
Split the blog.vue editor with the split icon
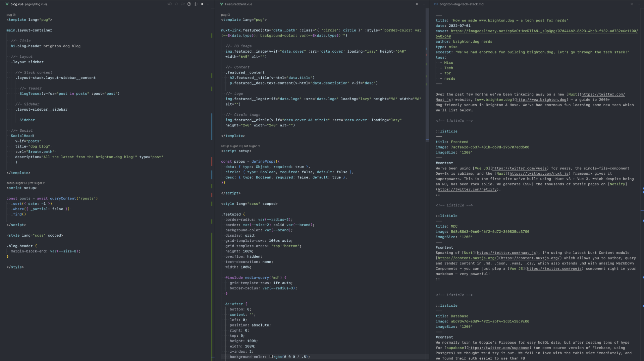(196, 4)
